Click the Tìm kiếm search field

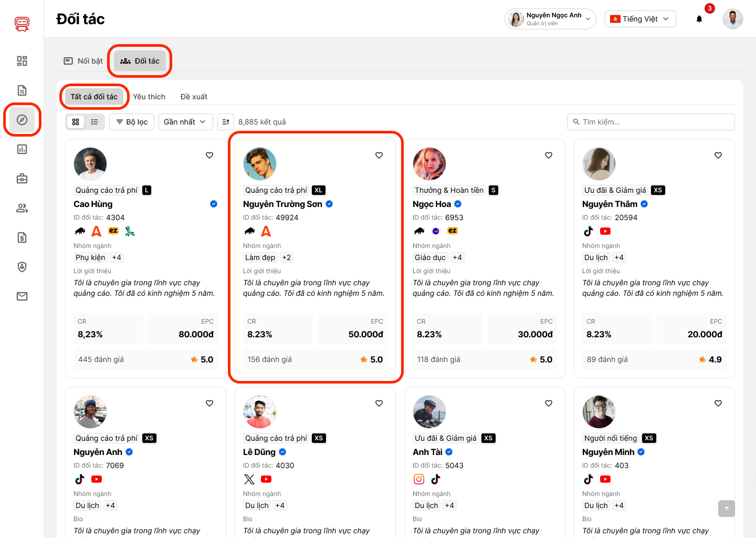(x=651, y=122)
